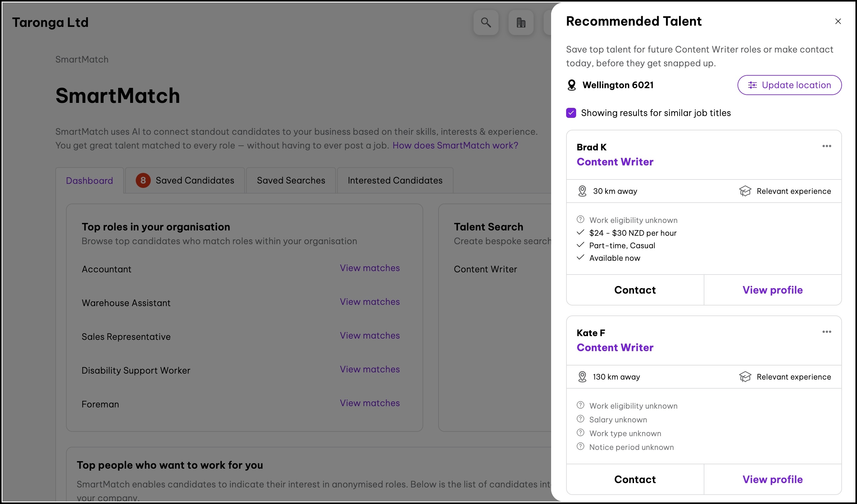View matches for Warehouse Assistant
Viewport: 857px width, 504px height.
[370, 302]
